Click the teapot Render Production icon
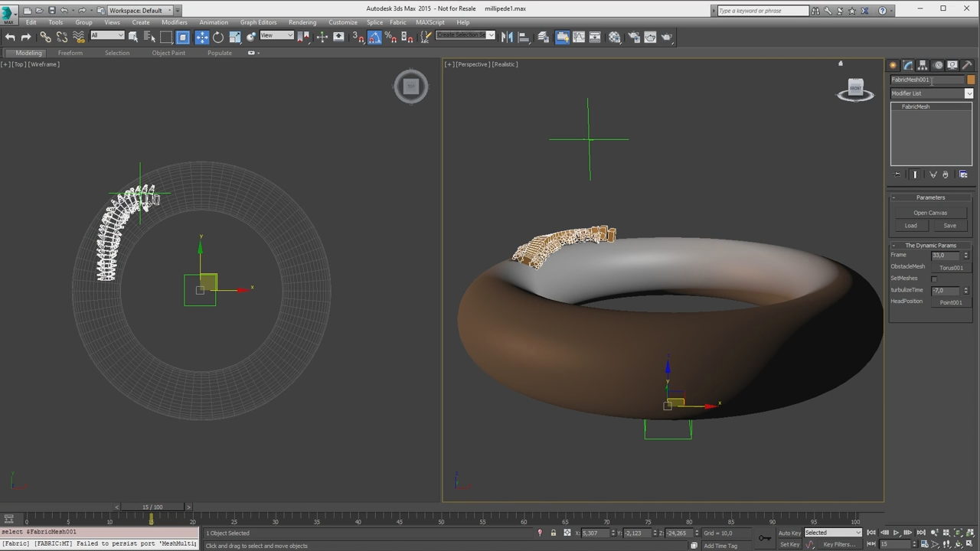Screen dimensions: 980x551 point(668,37)
